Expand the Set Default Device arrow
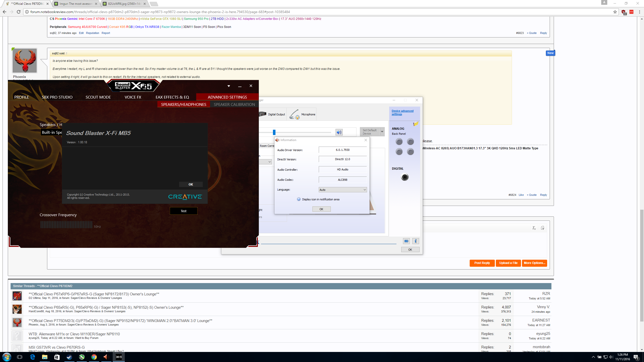 tap(382, 132)
